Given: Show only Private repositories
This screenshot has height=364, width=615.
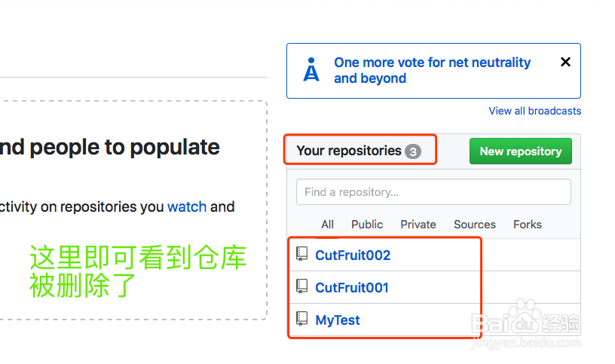Looking at the screenshot, I should click(418, 225).
